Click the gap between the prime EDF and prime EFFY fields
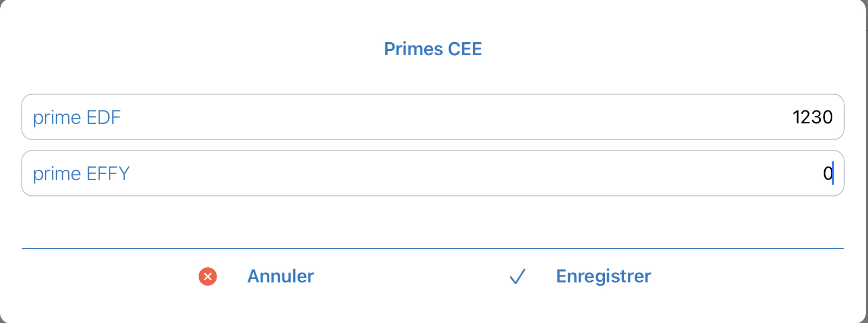 pos(433,145)
